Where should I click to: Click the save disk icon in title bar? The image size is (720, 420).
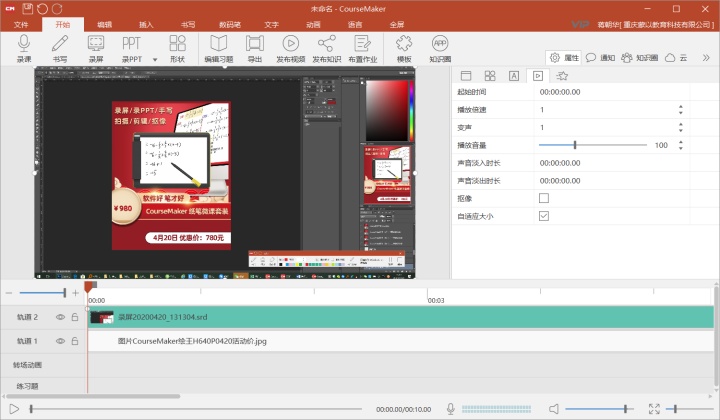coord(28,8)
